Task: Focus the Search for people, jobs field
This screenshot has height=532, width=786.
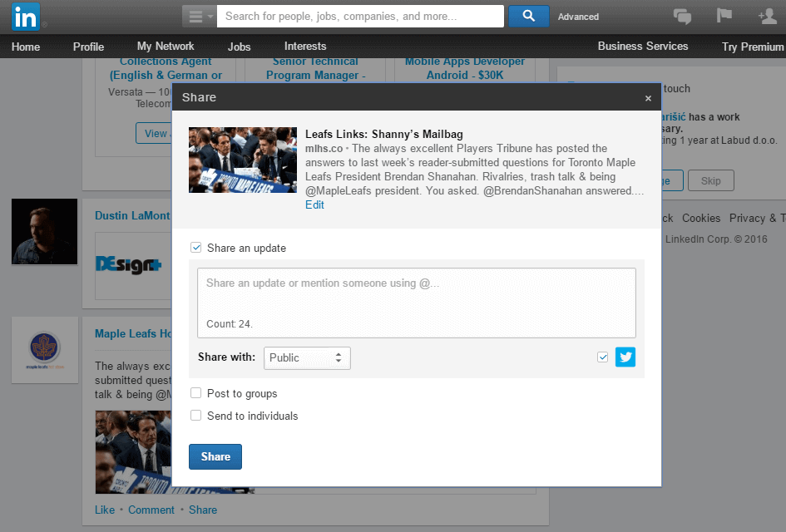Action: [x=360, y=16]
